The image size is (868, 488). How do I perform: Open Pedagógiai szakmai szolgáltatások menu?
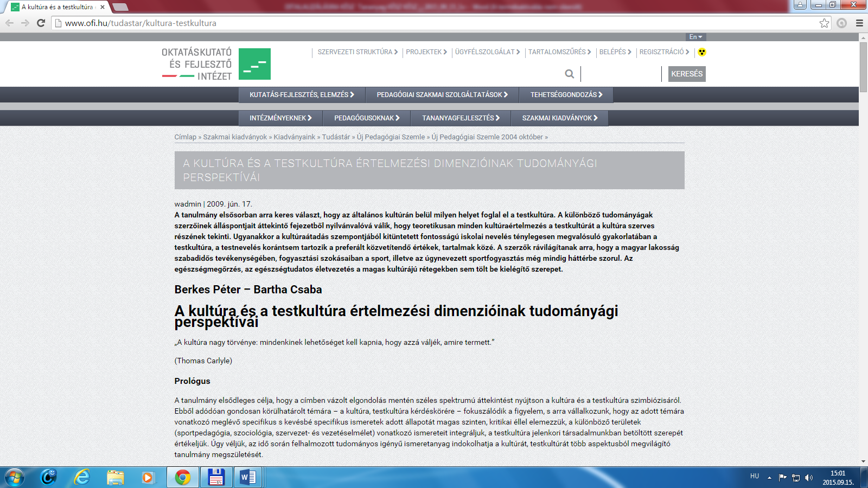(442, 95)
